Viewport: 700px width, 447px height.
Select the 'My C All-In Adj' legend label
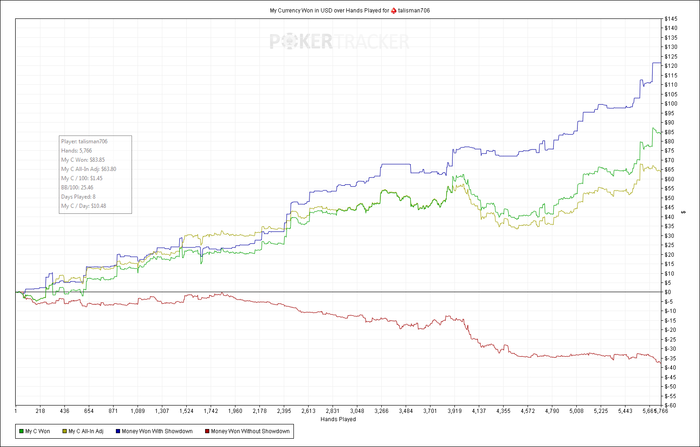(x=86, y=431)
